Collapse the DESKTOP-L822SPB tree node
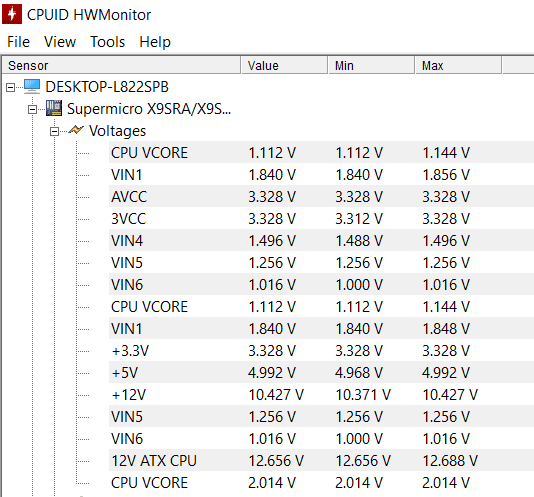 pos(11,88)
